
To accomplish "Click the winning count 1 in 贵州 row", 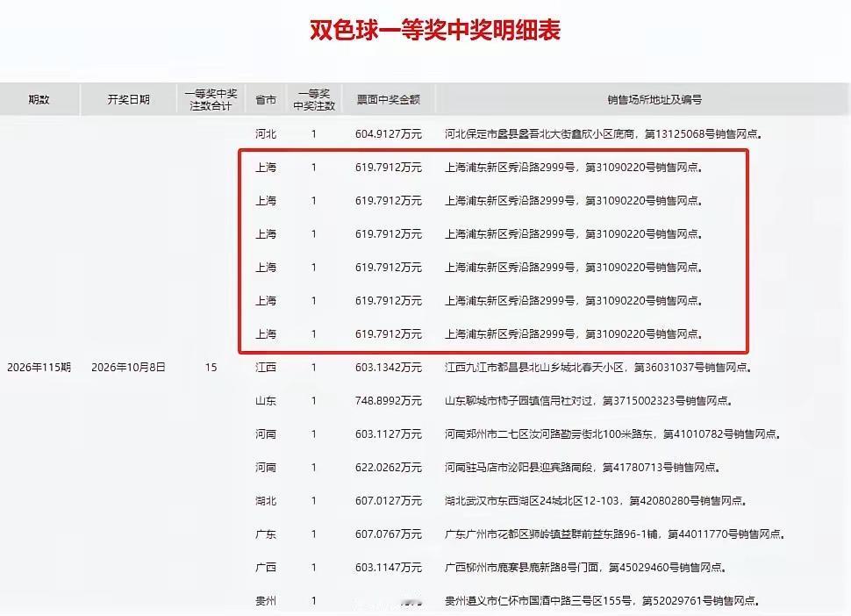I will [314, 601].
